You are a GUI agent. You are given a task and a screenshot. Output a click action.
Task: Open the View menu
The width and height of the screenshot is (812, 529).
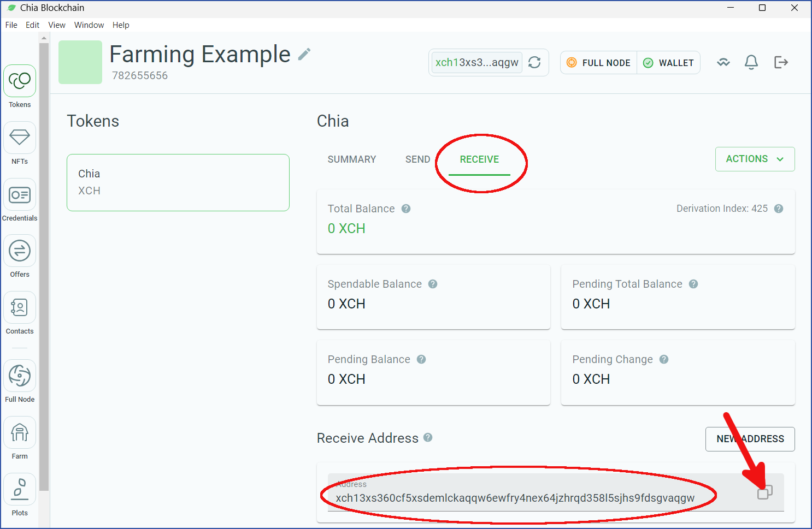click(x=57, y=25)
